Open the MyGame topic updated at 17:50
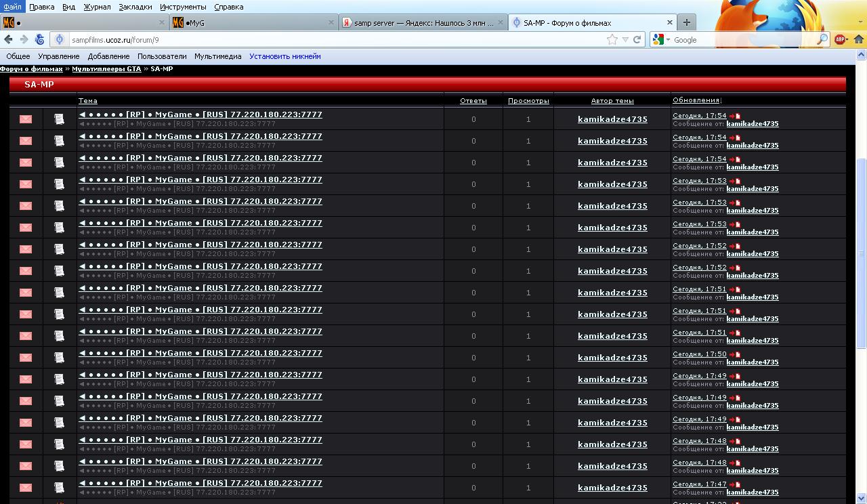The image size is (867, 504). coord(200,353)
